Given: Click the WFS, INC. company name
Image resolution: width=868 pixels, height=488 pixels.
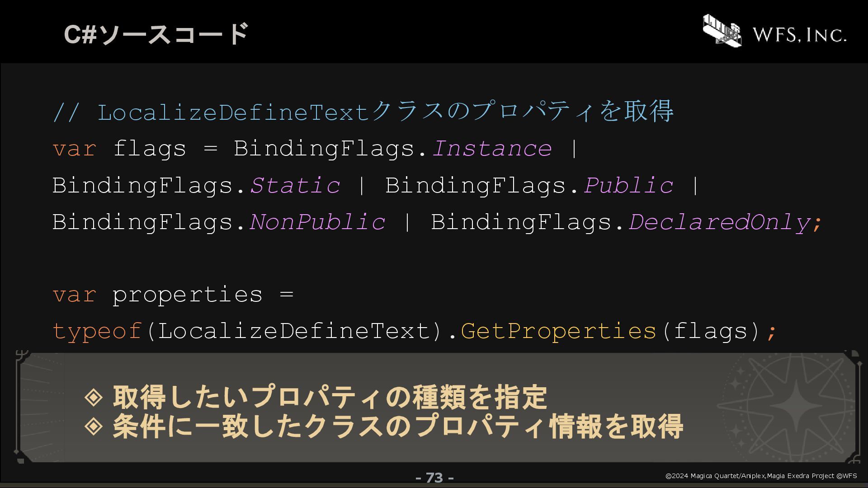Looking at the screenshot, I should (x=799, y=35).
